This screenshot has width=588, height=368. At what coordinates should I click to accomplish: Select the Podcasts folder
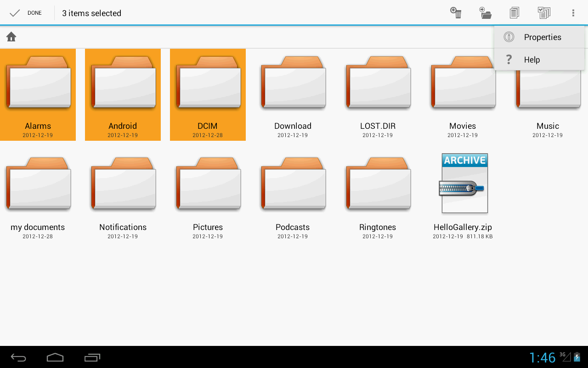pos(293,196)
